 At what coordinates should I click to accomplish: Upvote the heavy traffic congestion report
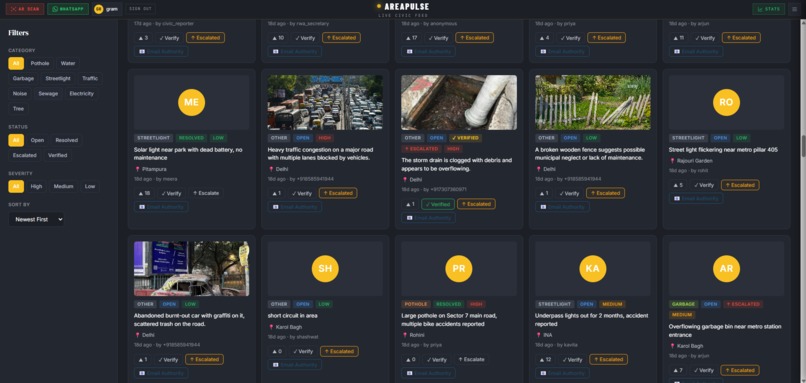coord(276,193)
